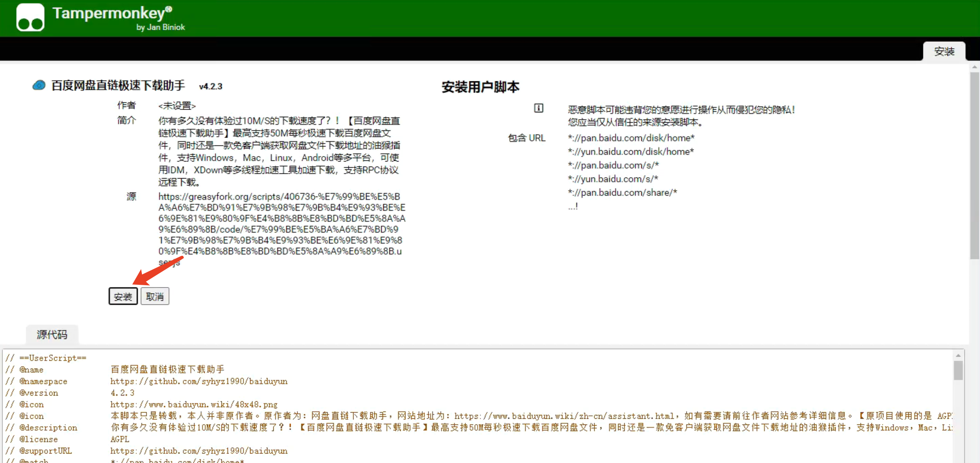The image size is (980, 463).
Task: Click the page vertical scrollbar thumb
Action: (x=974, y=165)
